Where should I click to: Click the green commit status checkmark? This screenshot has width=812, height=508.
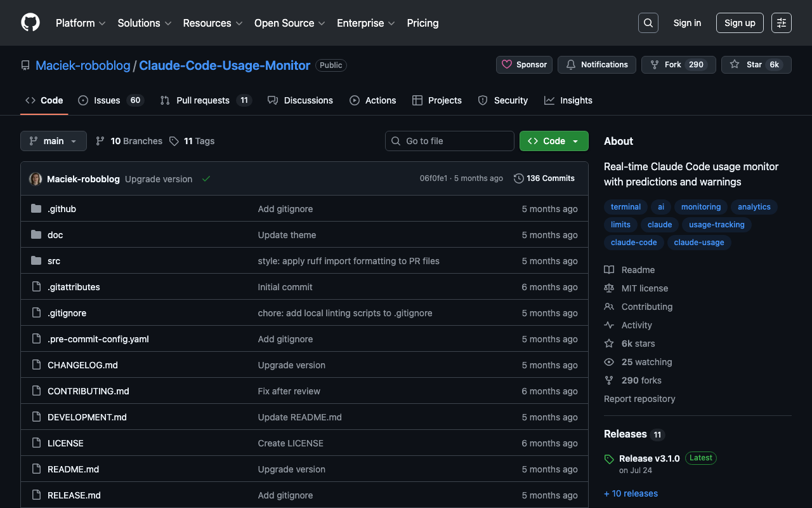[206, 179]
